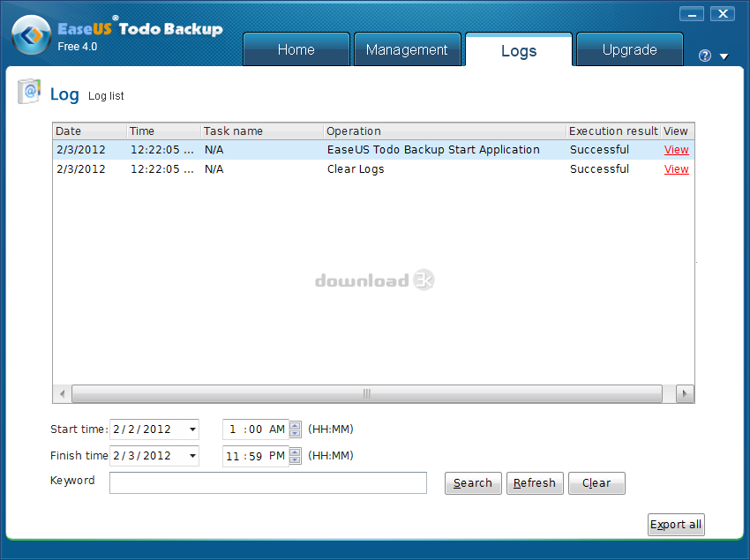This screenshot has width=750, height=560.
Task: Click inside the Keyword input field
Action: tap(267, 483)
